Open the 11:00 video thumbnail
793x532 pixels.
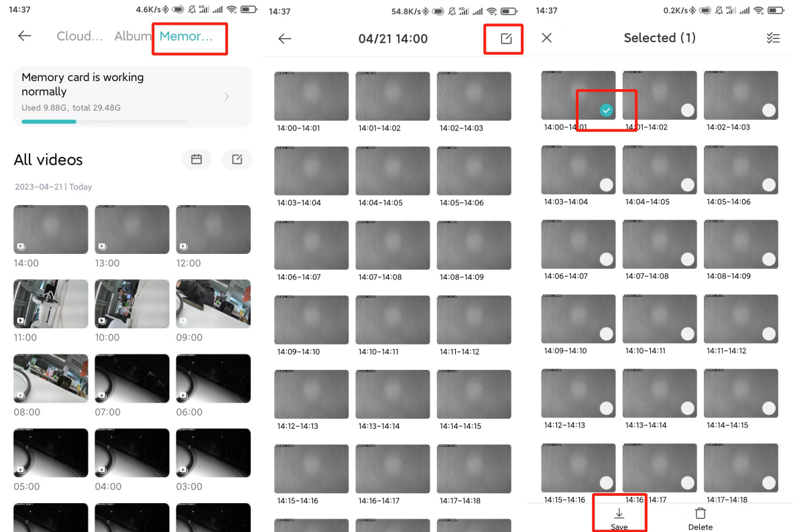click(51, 304)
